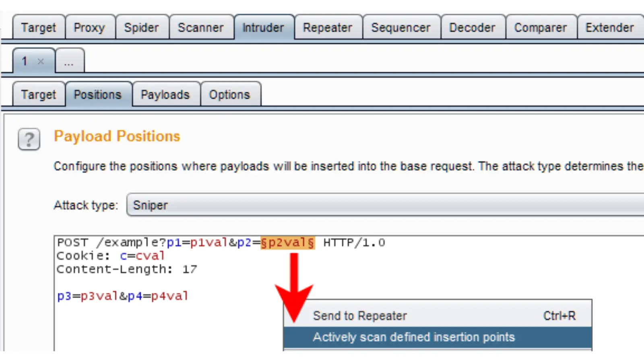Image resolution: width=644 pixels, height=362 pixels.
Task: Select the Intruder Target sub-tab
Action: pyautogui.click(x=39, y=95)
